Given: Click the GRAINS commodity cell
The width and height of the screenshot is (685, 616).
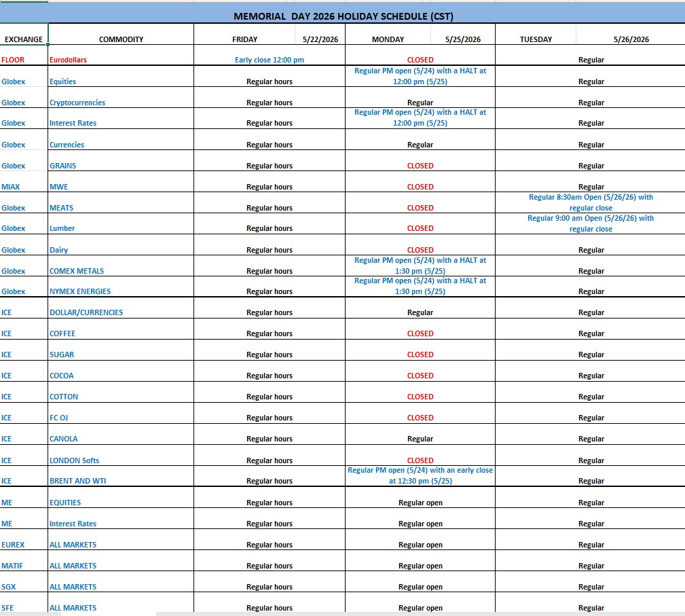Looking at the screenshot, I should pos(121,161).
